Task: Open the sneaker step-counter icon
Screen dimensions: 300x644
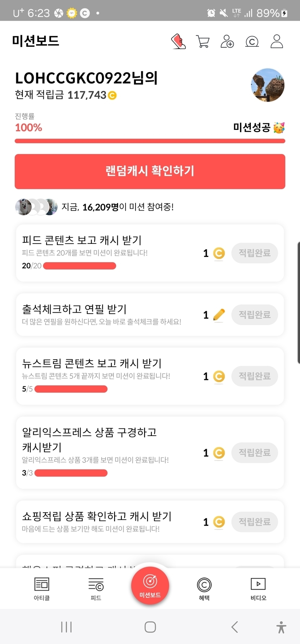Action: 178,41
